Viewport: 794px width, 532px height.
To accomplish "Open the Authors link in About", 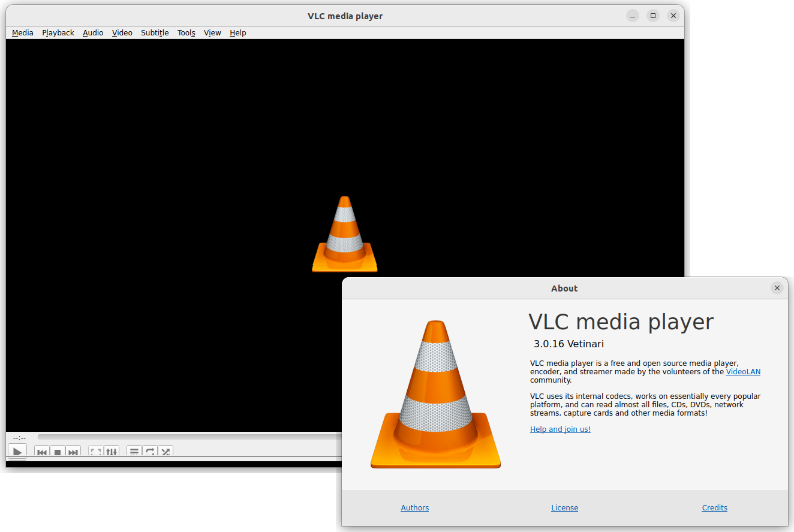I will pyautogui.click(x=415, y=508).
